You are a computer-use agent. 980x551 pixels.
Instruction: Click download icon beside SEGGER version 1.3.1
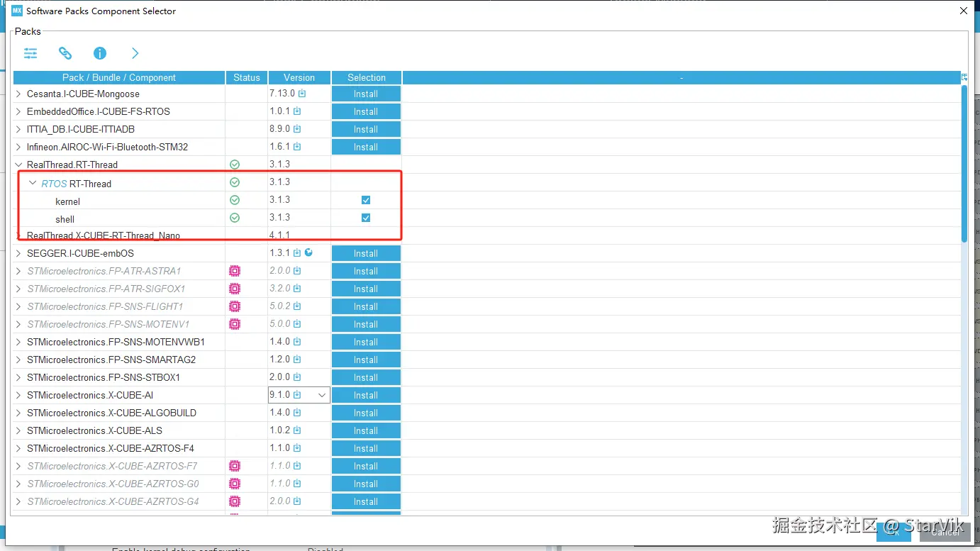point(297,253)
